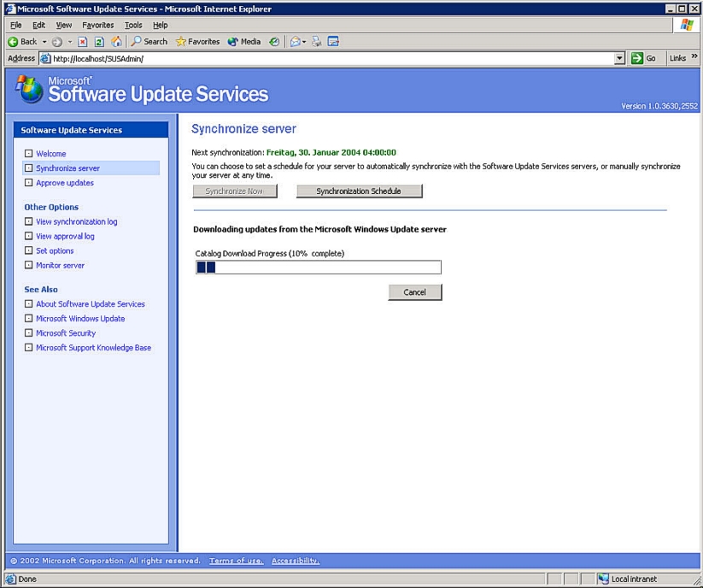Click the bullet icon beside Approve updates
Viewport: 703px width, 588px height.
click(29, 183)
